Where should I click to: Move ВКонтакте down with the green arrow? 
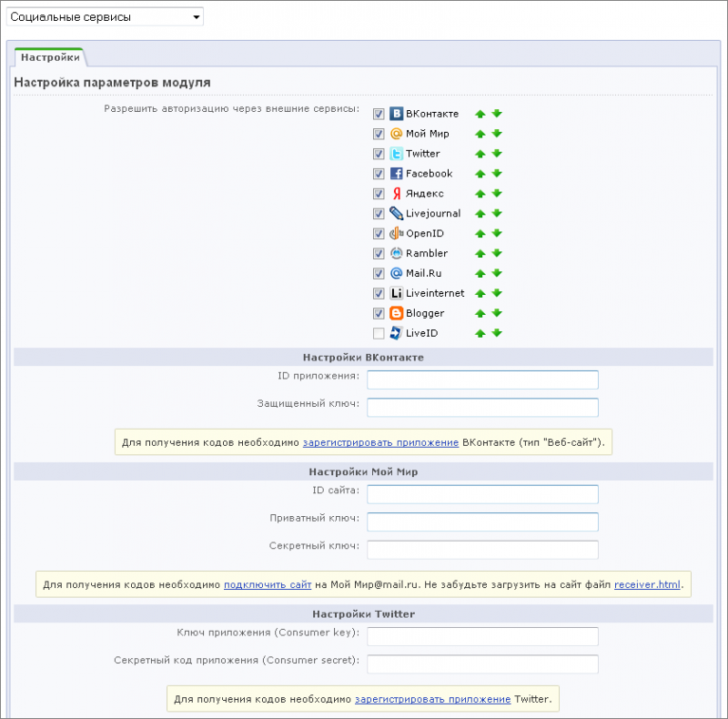pos(497,114)
